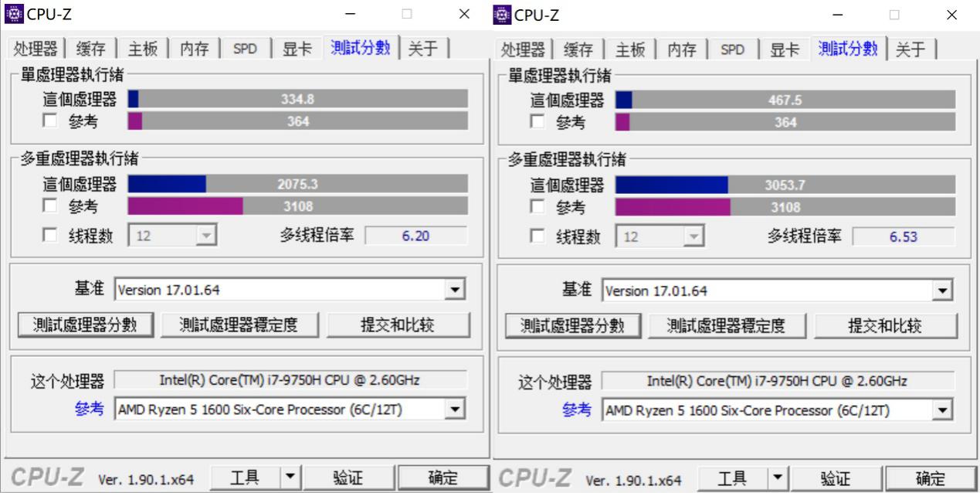Screen dimensions: 980x493
Task: Minimize the left CPU-Z window
Action: (x=351, y=14)
